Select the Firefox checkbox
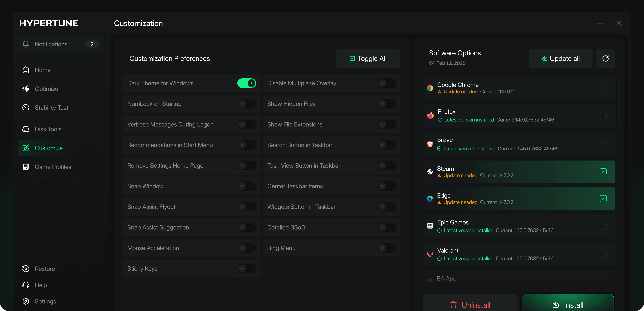This screenshot has height=311, width=644. (603, 115)
